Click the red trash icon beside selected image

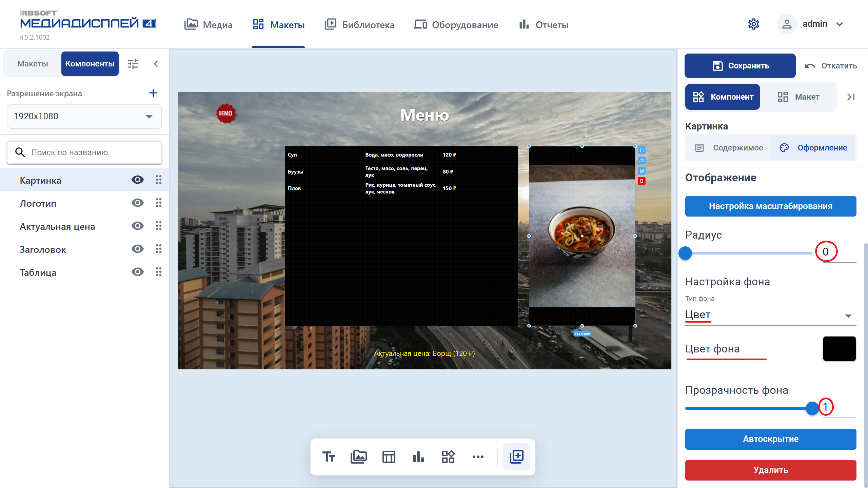tap(642, 181)
